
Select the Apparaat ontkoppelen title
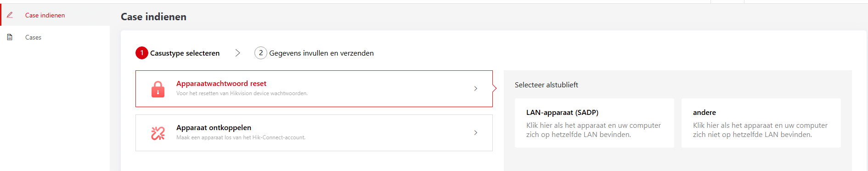pos(214,127)
